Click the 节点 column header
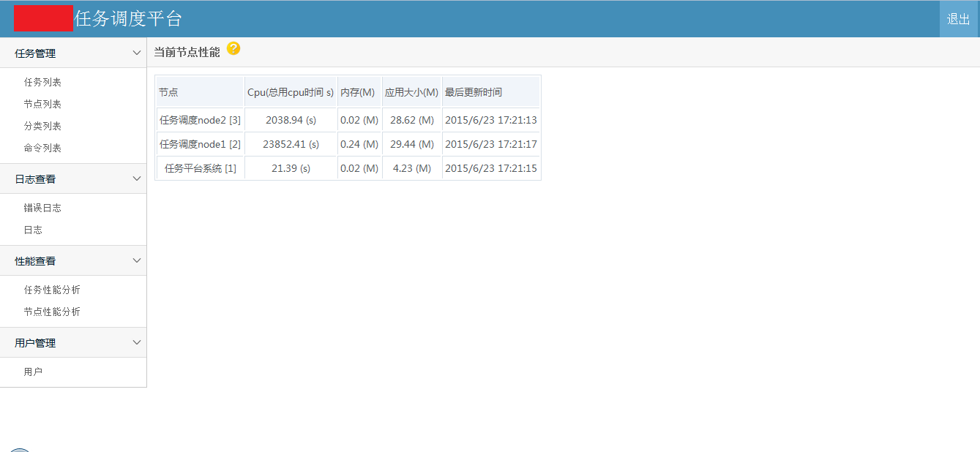Viewport: 980px width, 452px height. [200, 92]
